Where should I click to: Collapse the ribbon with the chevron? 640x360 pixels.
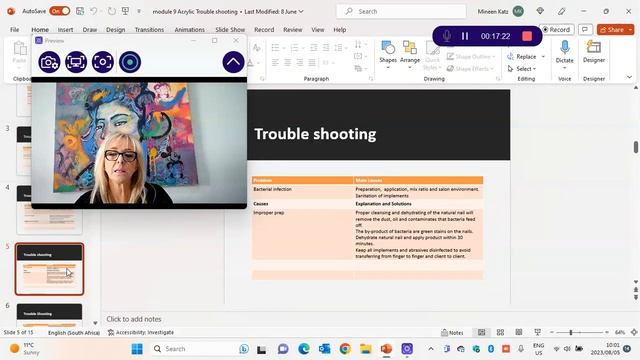[629, 77]
